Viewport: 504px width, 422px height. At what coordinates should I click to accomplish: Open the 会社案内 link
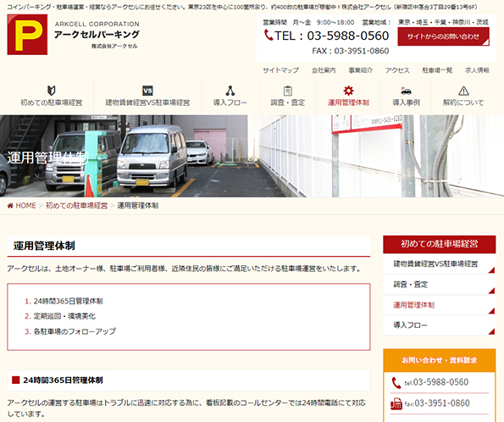324,70
